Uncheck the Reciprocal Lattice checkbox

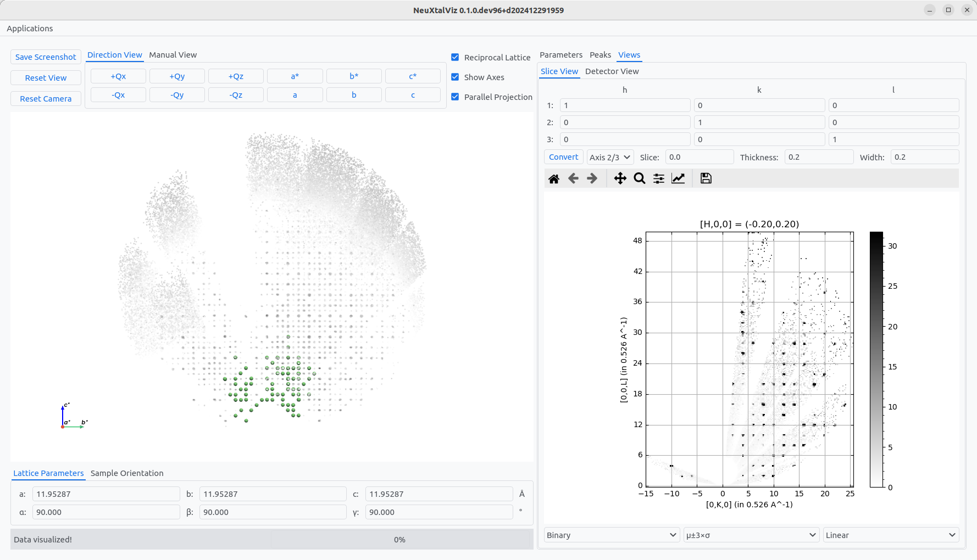click(455, 57)
